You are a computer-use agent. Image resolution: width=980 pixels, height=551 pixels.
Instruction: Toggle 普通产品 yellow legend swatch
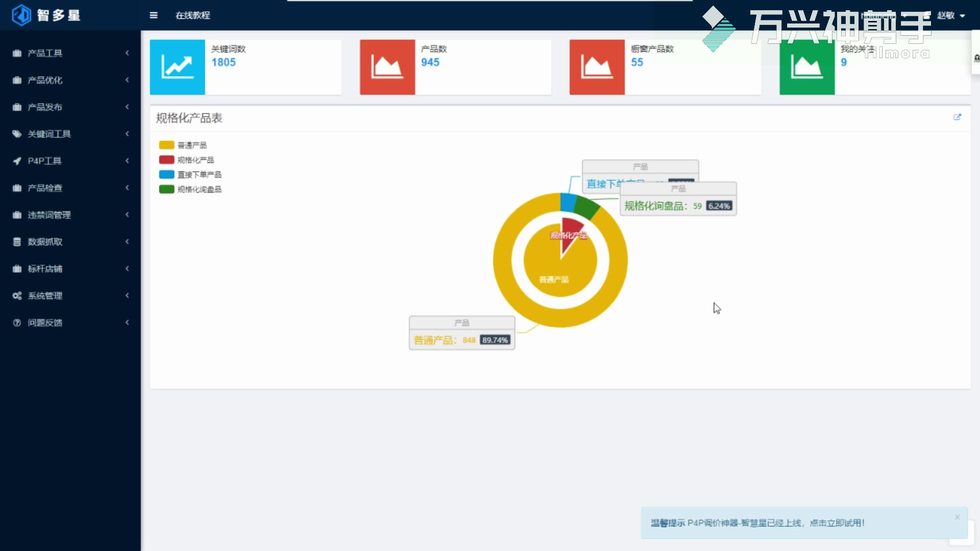pos(166,145)
